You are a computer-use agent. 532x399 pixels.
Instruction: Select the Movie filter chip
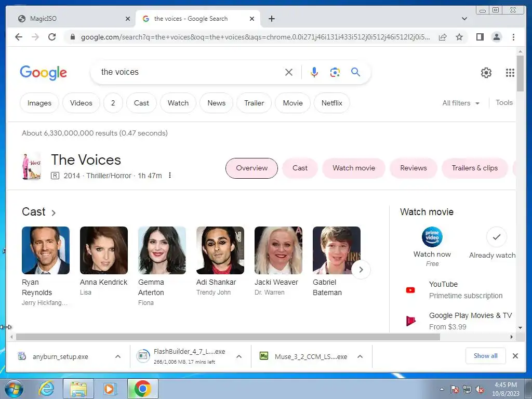[293, 103]
